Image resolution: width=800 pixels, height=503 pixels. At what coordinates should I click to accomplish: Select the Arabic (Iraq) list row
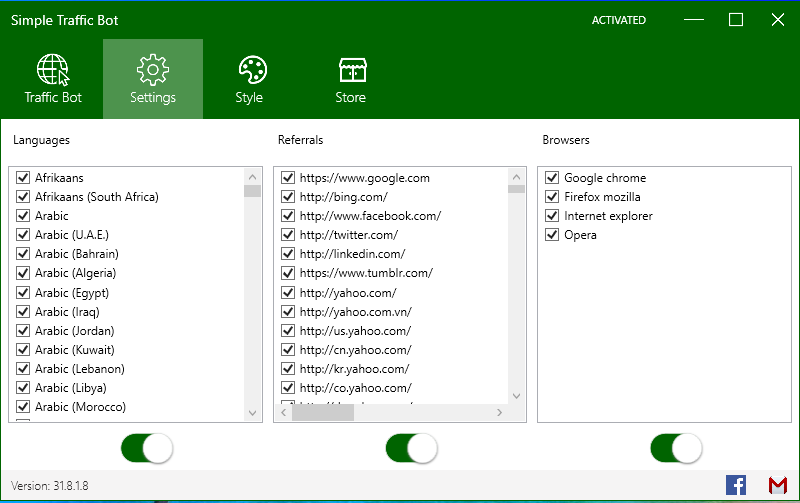127,312
